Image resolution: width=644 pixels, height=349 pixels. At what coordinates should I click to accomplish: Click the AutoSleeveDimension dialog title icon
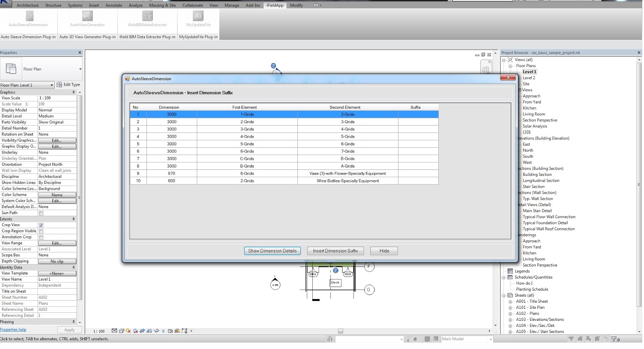(x=127, y=79)
